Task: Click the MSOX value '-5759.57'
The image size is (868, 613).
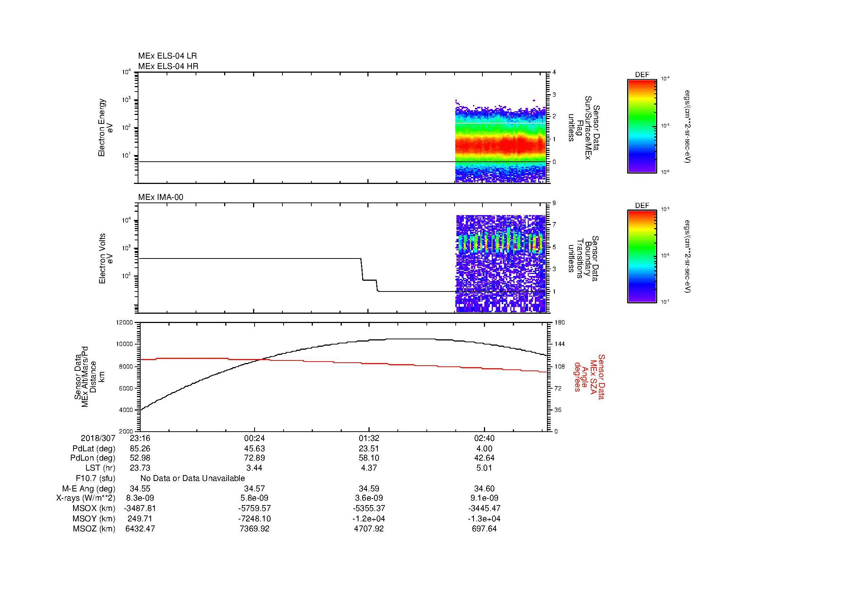Action: (255, 508)
